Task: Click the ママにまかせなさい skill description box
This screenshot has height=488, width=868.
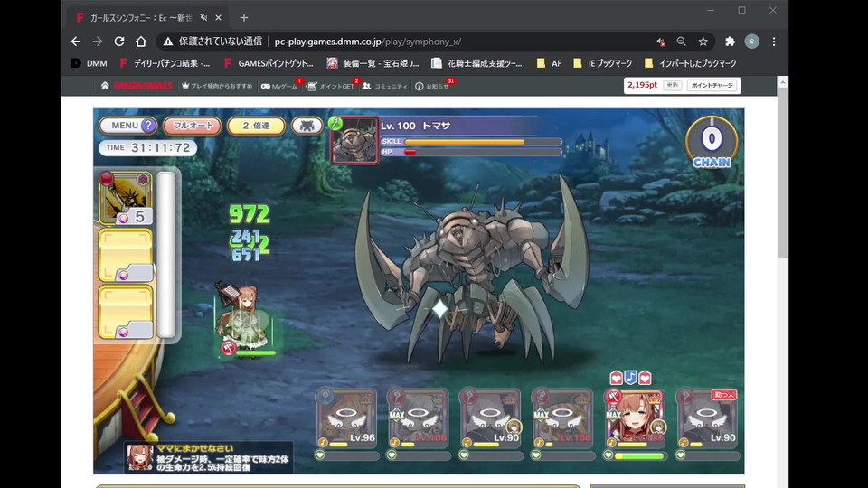Action: coord(209,457)
